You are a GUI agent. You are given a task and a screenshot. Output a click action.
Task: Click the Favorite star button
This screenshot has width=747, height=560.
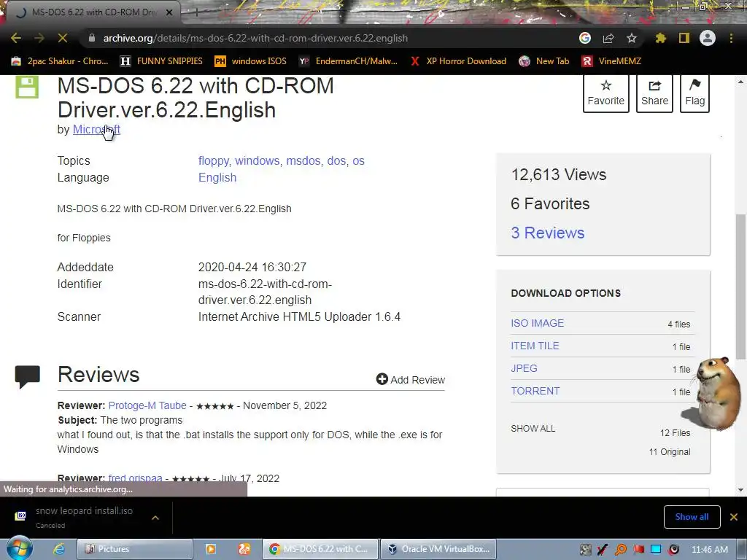tap(606, 93)
